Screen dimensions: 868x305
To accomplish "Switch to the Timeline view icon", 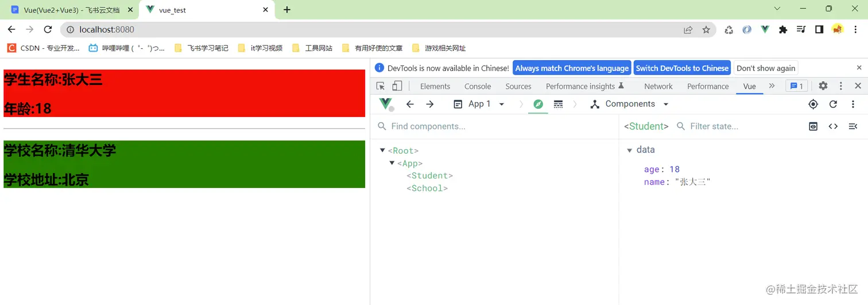I will point(558,104).
